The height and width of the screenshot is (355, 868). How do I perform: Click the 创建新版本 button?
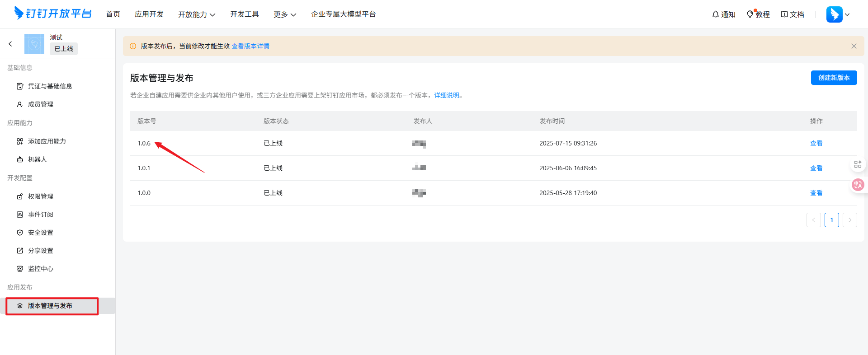pyautogui.click(x=834, y=78)
